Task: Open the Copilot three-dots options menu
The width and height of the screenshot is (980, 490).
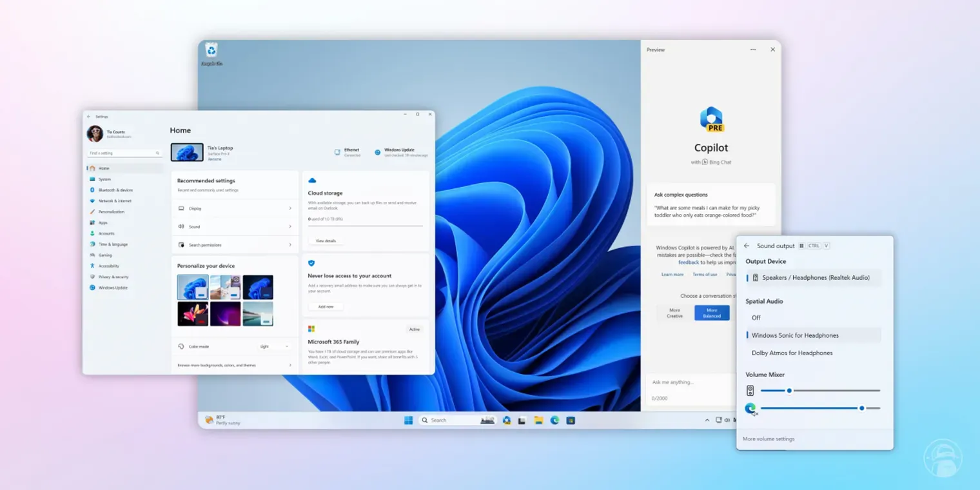Action: click(x=753, y=50)
